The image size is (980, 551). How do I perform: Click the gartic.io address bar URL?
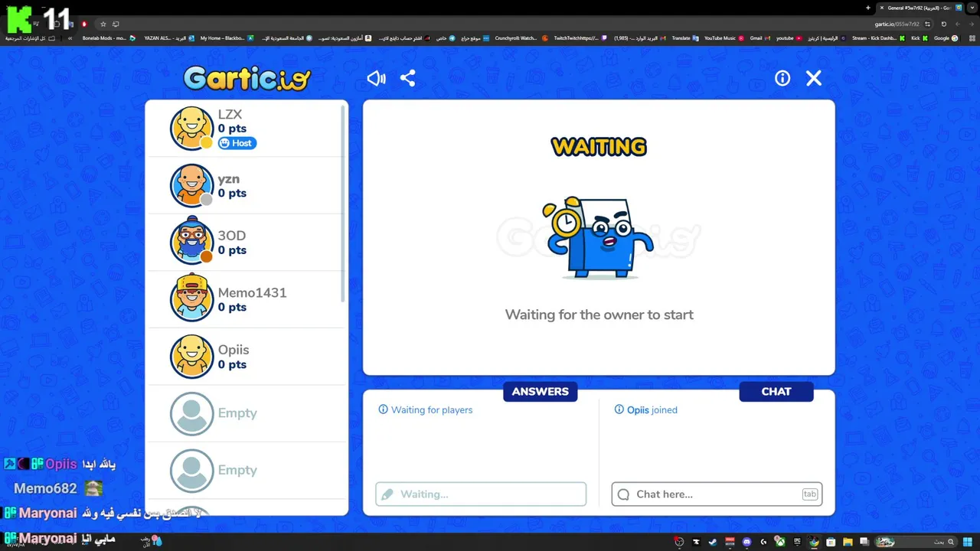tap(896, 24)
